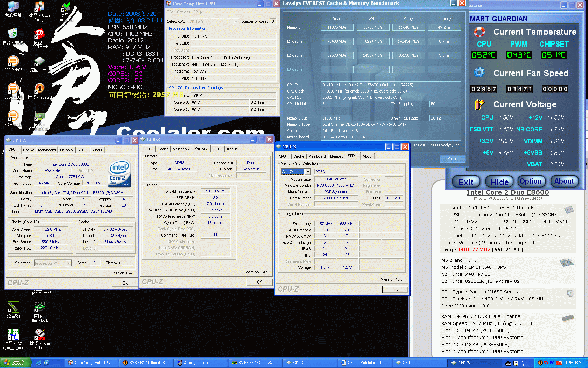The height and width of the screenshot is (368, 588).
Task: Click the Option button in Smart Guardian
Action: pos(531,181)
